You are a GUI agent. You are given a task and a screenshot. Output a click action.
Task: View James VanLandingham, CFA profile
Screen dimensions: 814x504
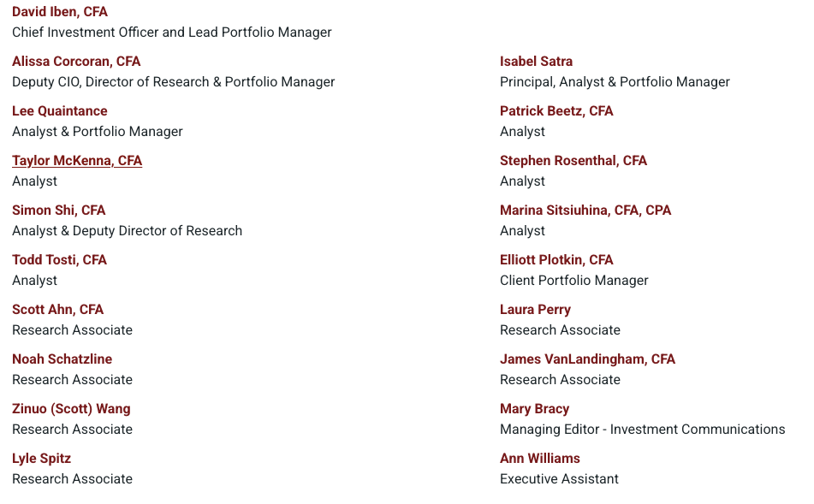coord(588,359)
